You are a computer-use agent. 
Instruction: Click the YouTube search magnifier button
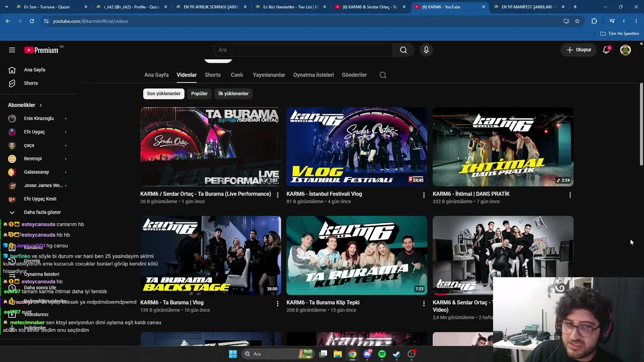[404, 50]
